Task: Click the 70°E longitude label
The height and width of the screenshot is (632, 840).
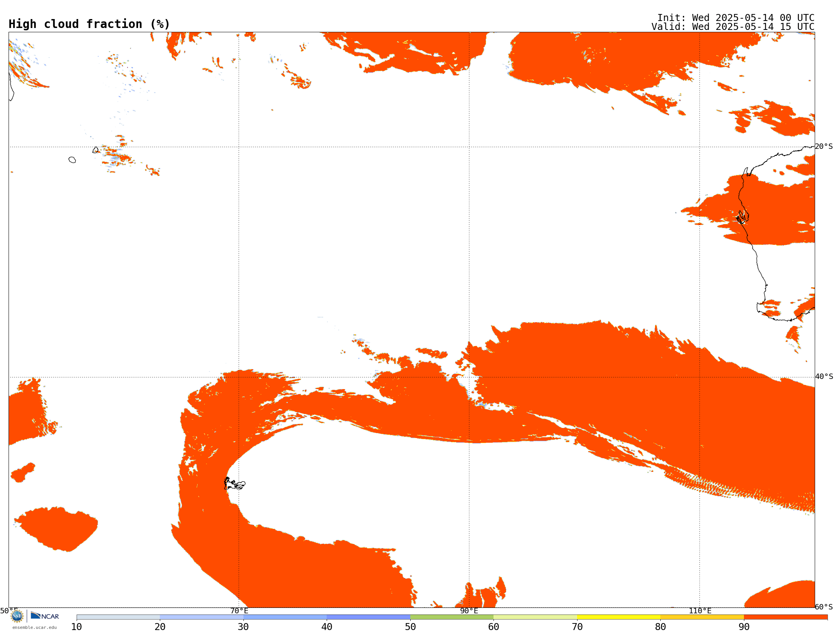Action: [x=239, y=611]
